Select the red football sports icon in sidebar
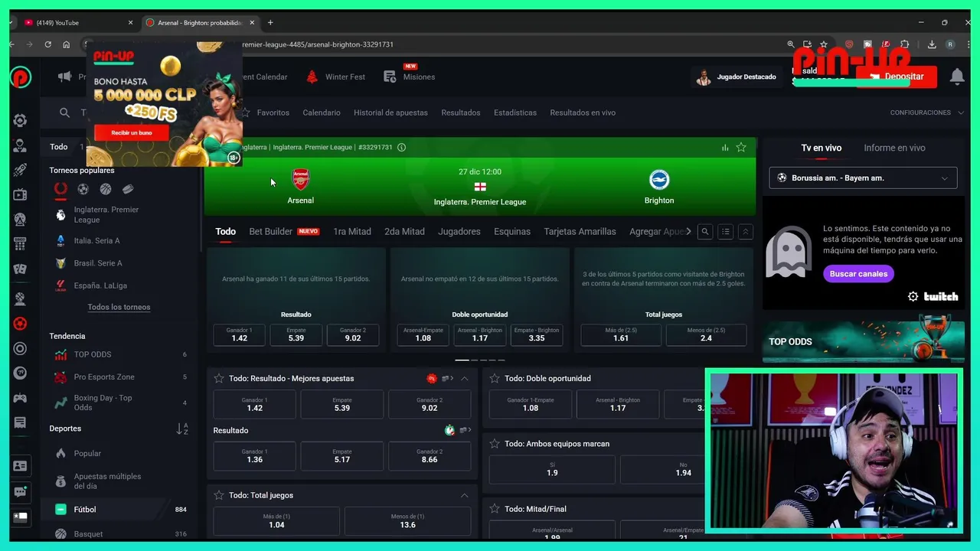 [x=21, y=324]
